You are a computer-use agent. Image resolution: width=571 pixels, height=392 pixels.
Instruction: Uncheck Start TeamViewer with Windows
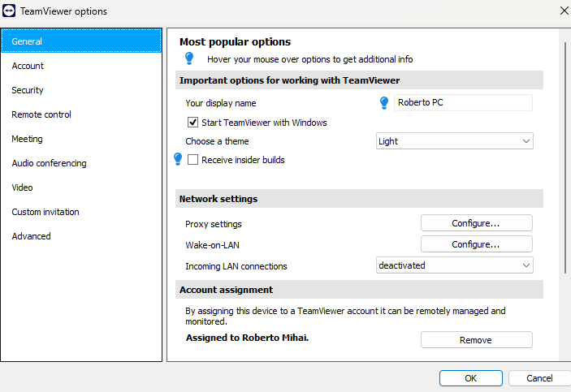click(192, 123)
